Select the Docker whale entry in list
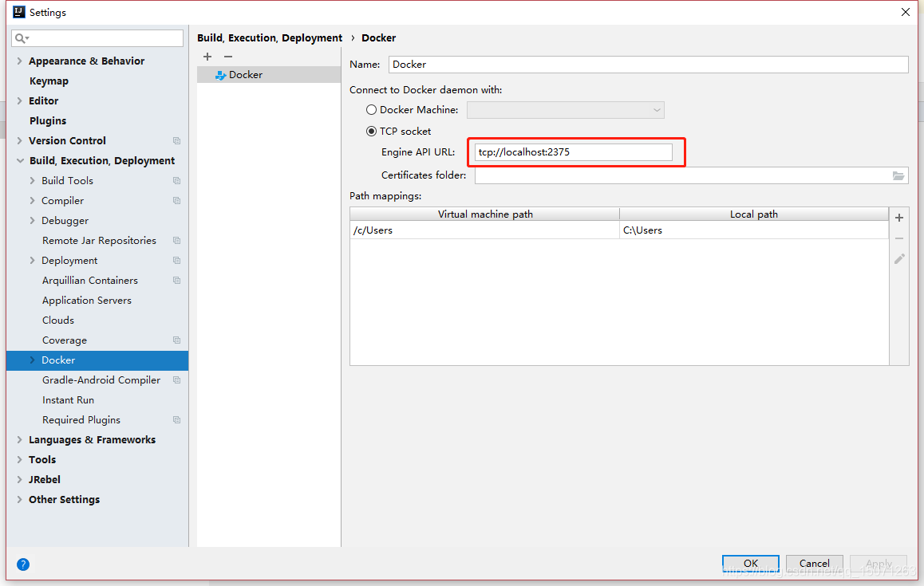Image resolution: width=924 pixels, height=586 pixels. tap(269, 75)
